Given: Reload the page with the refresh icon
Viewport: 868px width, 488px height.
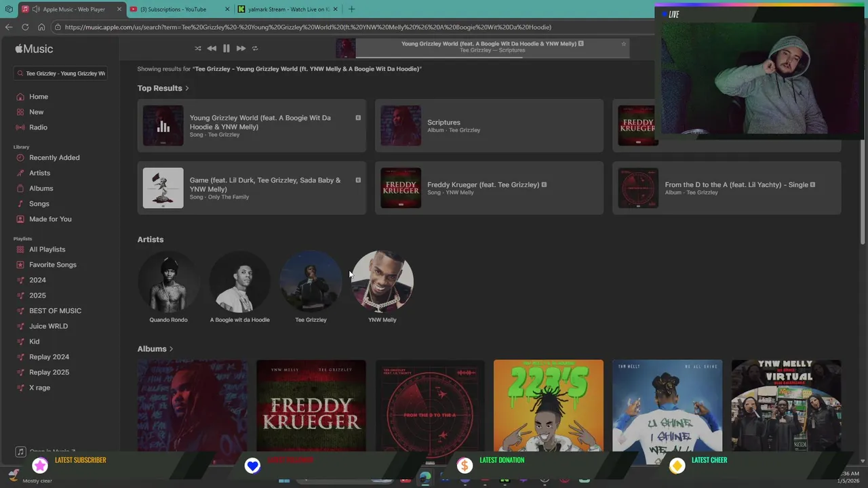Looking at the screenshot, I should point(25,27).
